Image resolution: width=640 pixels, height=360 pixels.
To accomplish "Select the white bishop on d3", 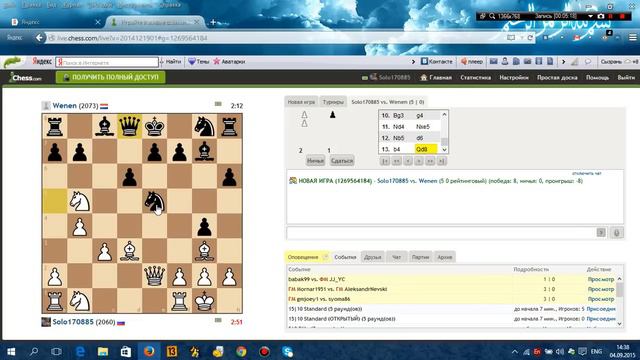I will 129,251.
